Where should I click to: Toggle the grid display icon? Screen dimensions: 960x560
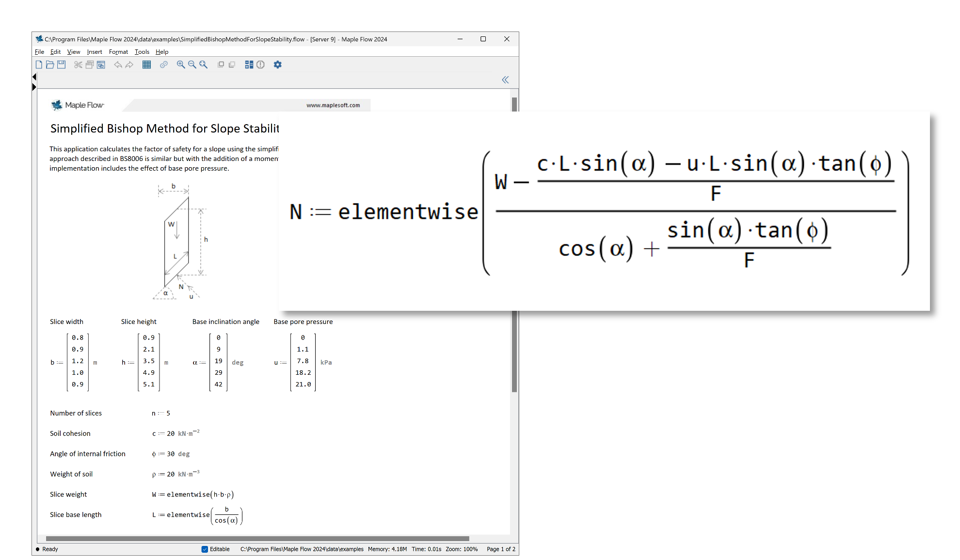[146, 64]
